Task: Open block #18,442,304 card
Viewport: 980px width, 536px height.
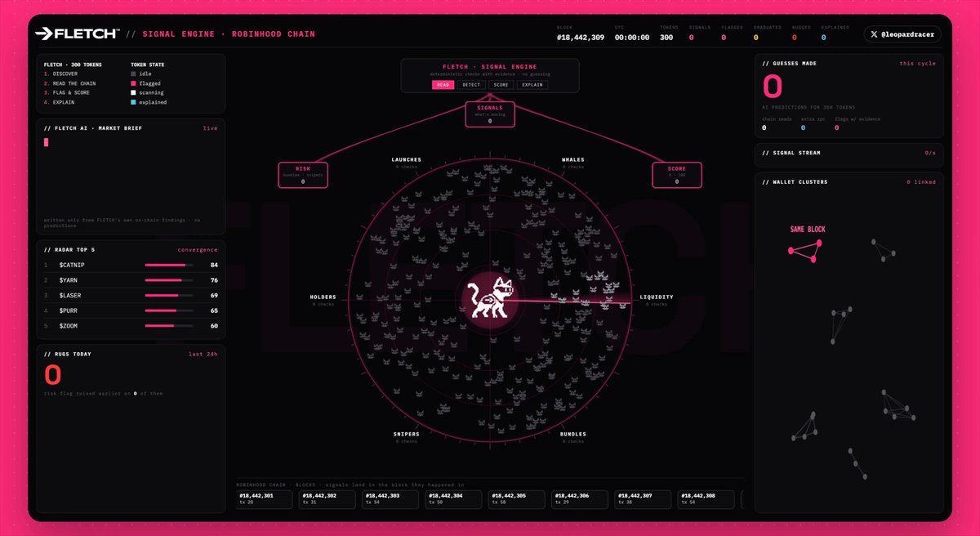Action: click(453, 499)
